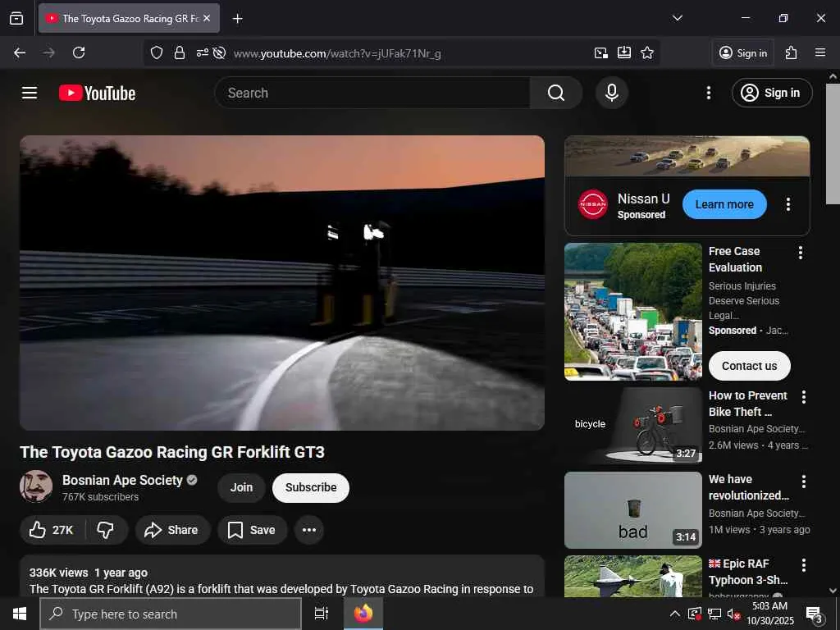The image size is (840, 630).
Task: Click the YouTube logo
Action: pyautogui.click(x=97, y=93)
